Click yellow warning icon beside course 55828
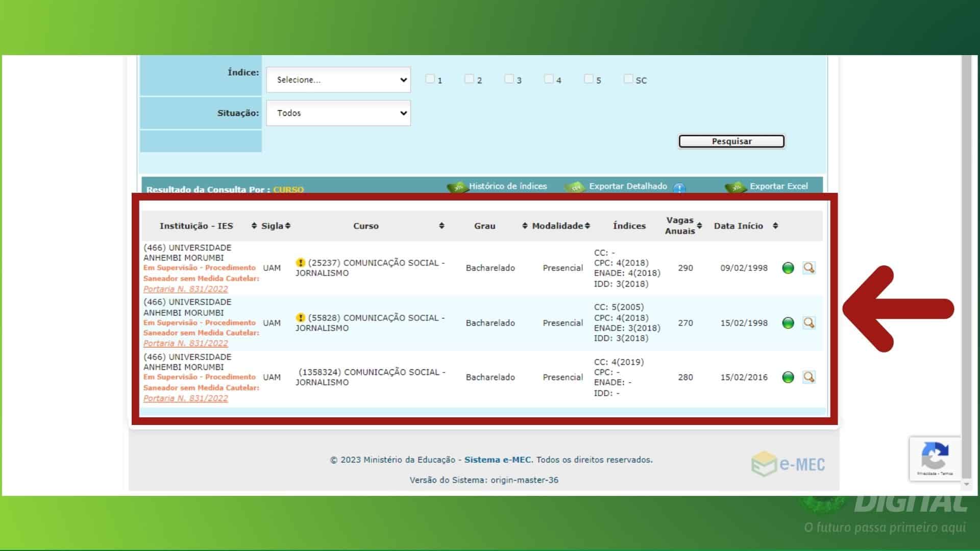The width and height of the screenshot is (980, 551). (300, 317)
